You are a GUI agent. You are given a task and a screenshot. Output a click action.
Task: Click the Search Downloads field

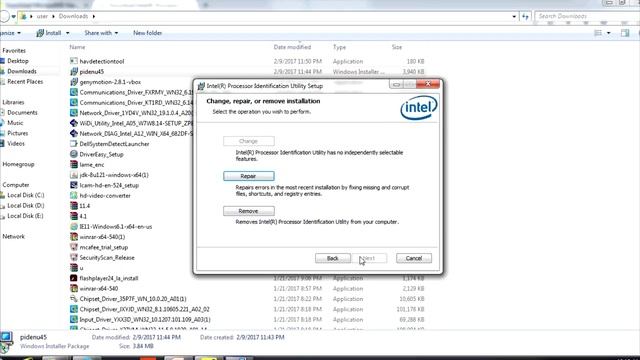(586, 16)
